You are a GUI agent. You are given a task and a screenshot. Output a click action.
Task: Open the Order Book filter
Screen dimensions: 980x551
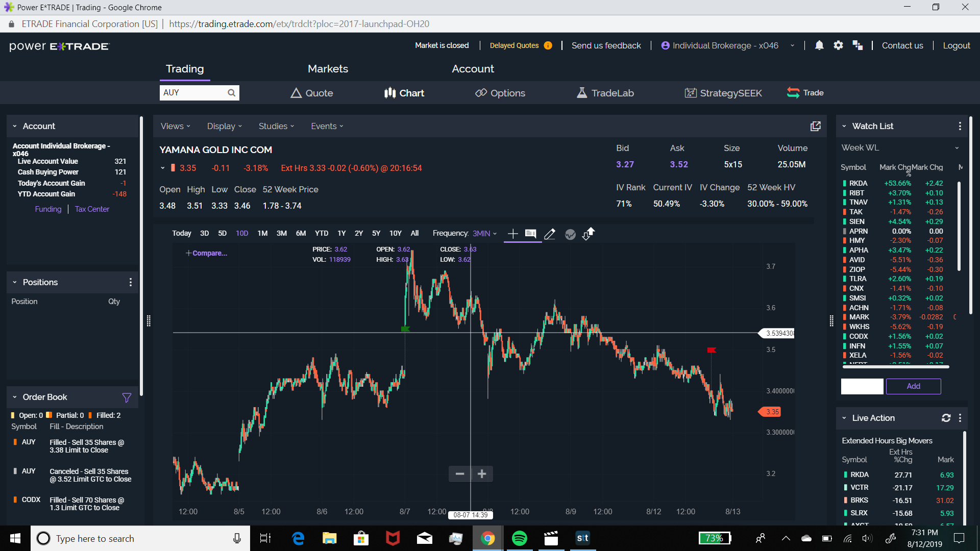(x=127, y=397)
